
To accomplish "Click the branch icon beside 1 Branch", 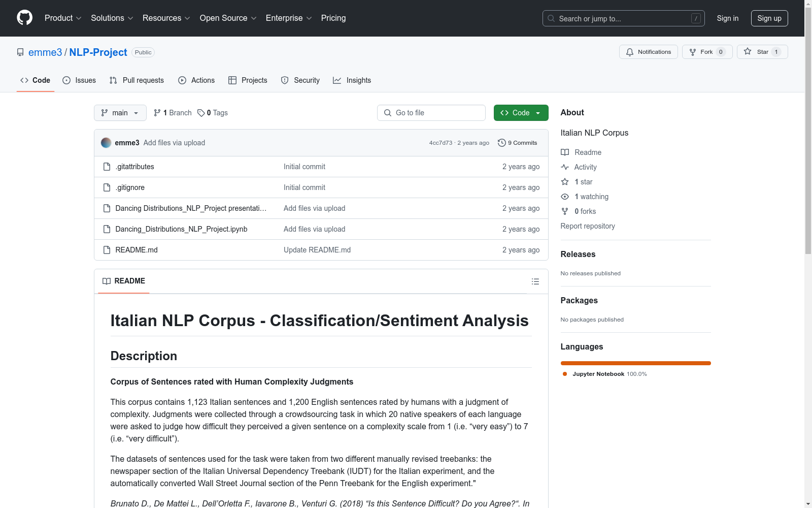I will click(157, 113).
